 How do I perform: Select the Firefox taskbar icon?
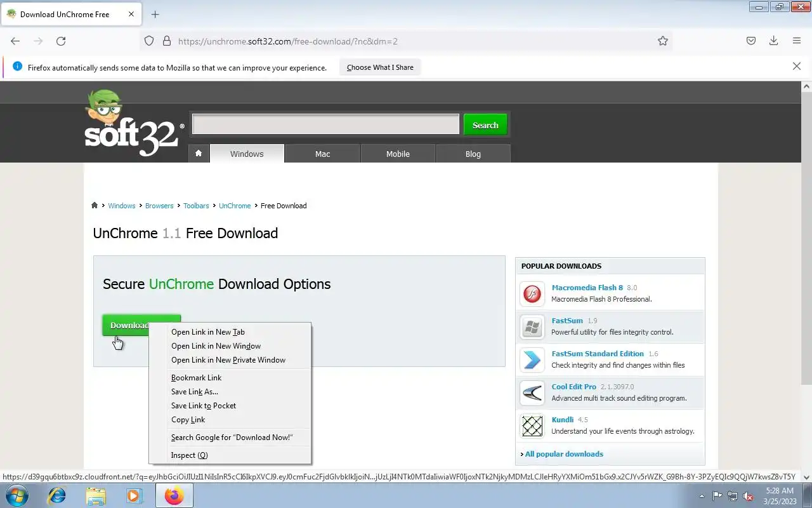[174, 495]
